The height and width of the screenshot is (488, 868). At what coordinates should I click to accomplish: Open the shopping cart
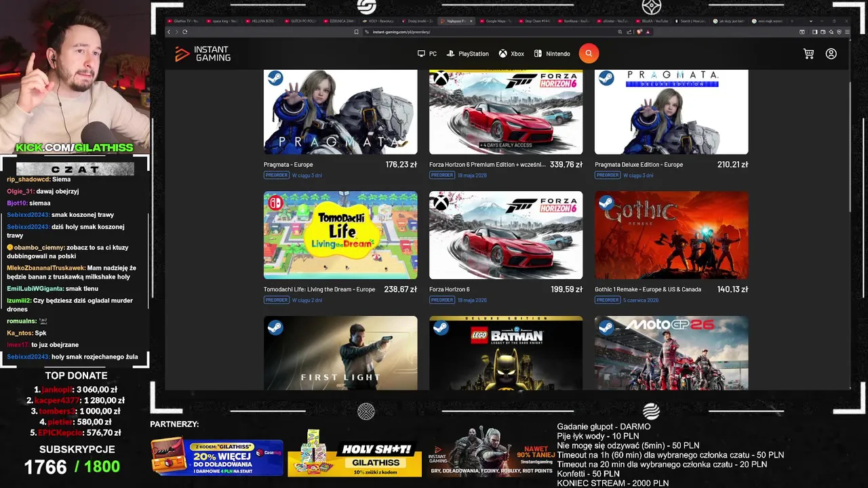[808, 54]
